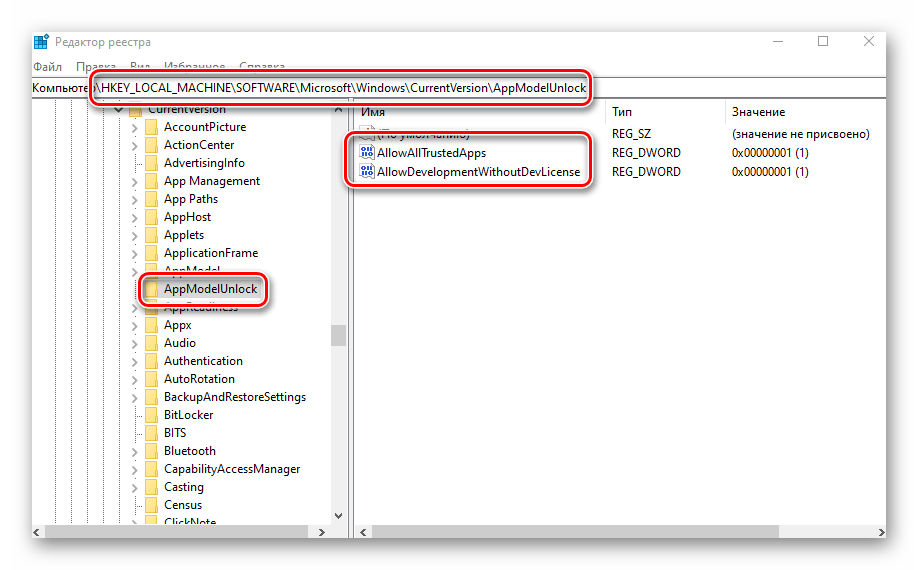918x570 pixels.
Task: Click the Registry Editor app icon in title bar
Action: (x=41, y=42)
